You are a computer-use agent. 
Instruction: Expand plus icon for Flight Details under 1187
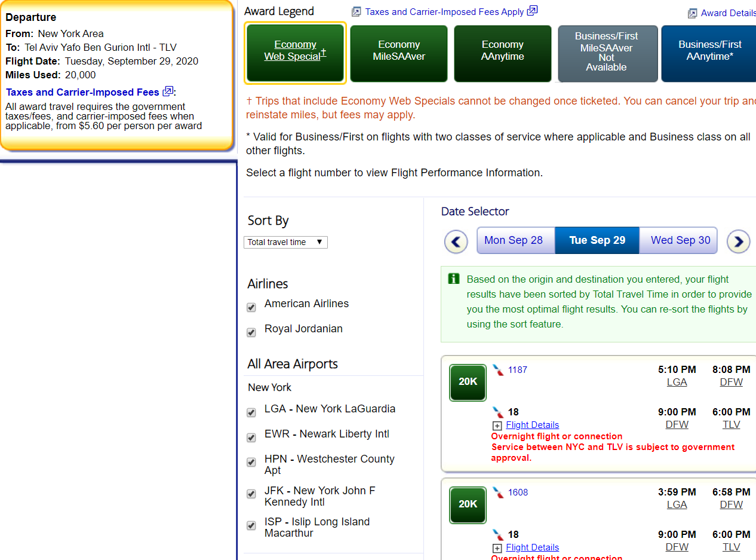pyautogui.click(x=497, y=426)
